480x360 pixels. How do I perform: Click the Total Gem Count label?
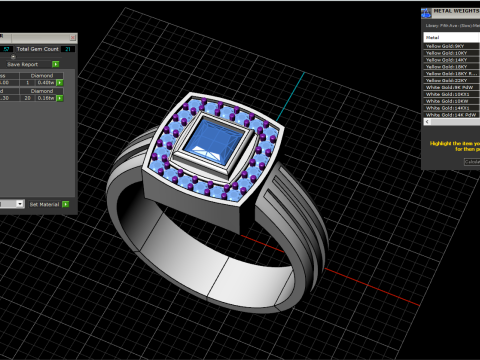pos(38,49)
